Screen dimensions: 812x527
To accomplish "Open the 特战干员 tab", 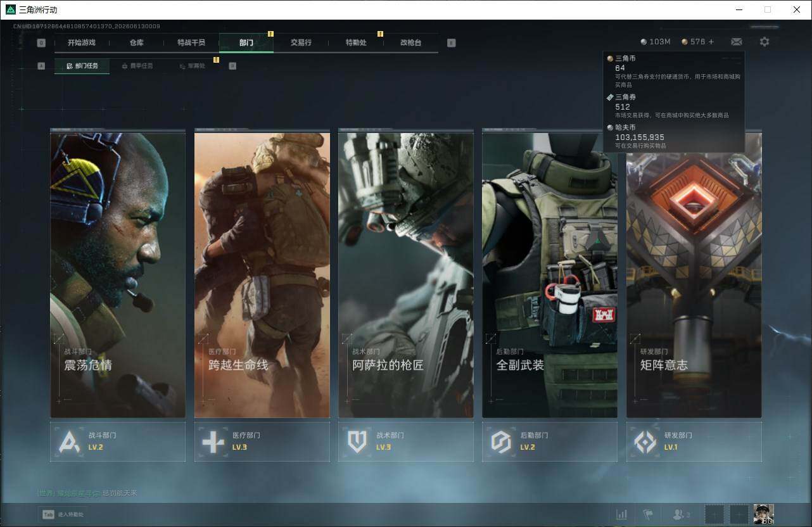I will (x=191, y=42).
